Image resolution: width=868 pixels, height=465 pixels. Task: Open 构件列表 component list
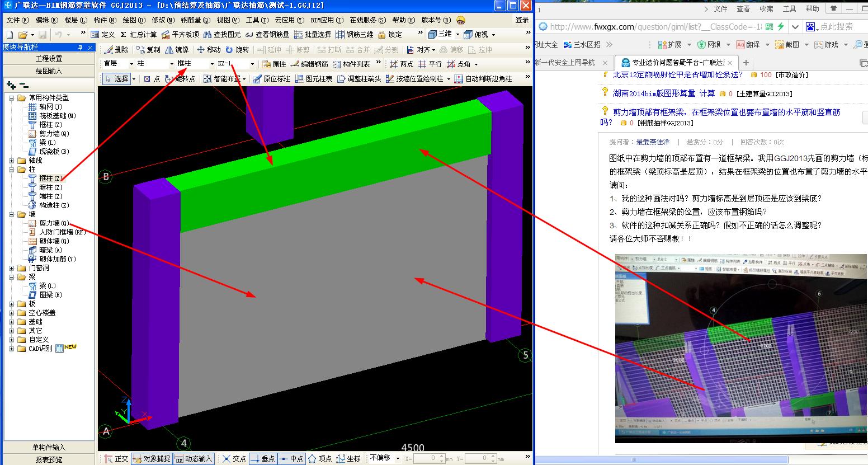point(351,64)
